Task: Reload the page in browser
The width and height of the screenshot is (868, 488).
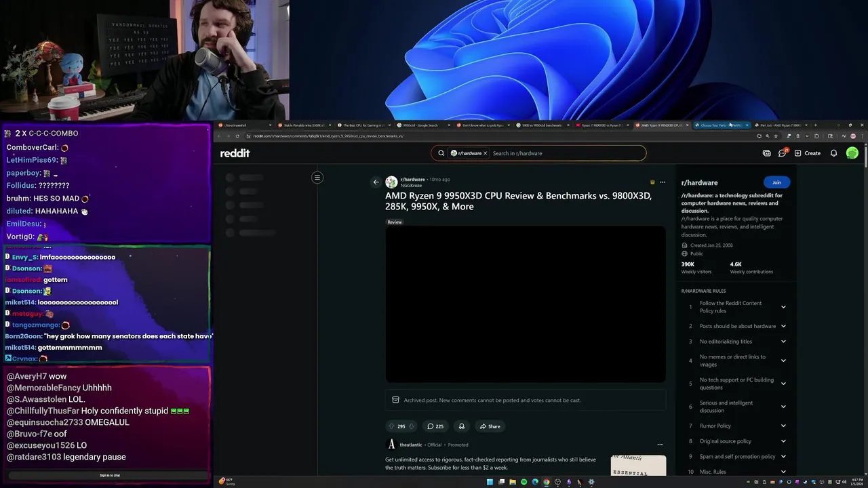Action: pos(237,136)
